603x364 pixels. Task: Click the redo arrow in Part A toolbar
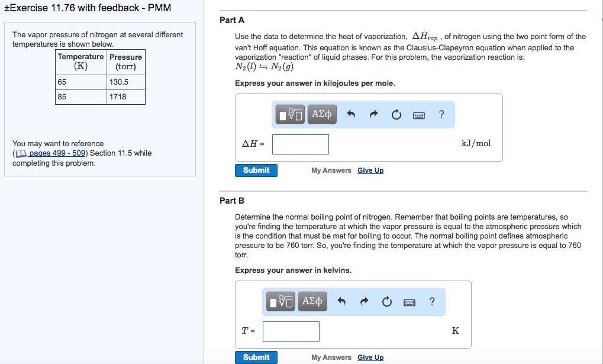373,115
